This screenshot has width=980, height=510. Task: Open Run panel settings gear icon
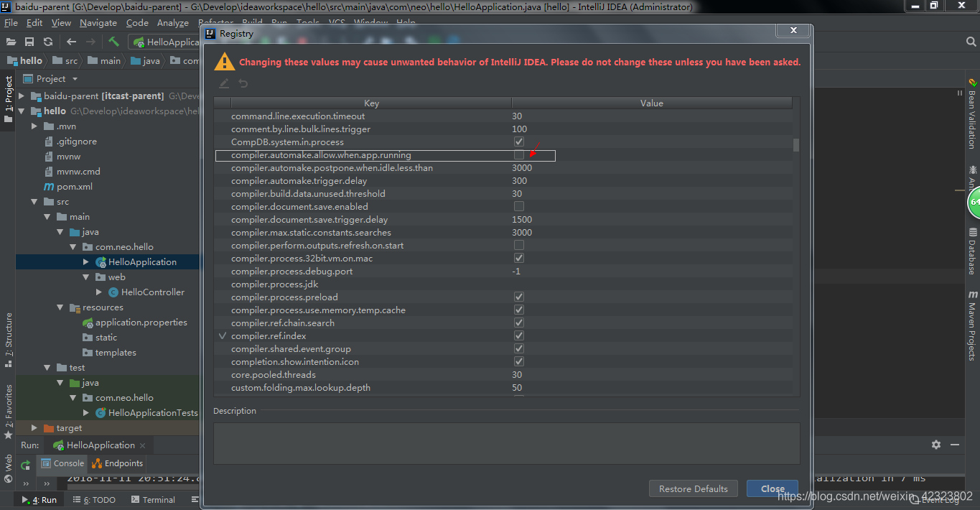pos(936,445)
